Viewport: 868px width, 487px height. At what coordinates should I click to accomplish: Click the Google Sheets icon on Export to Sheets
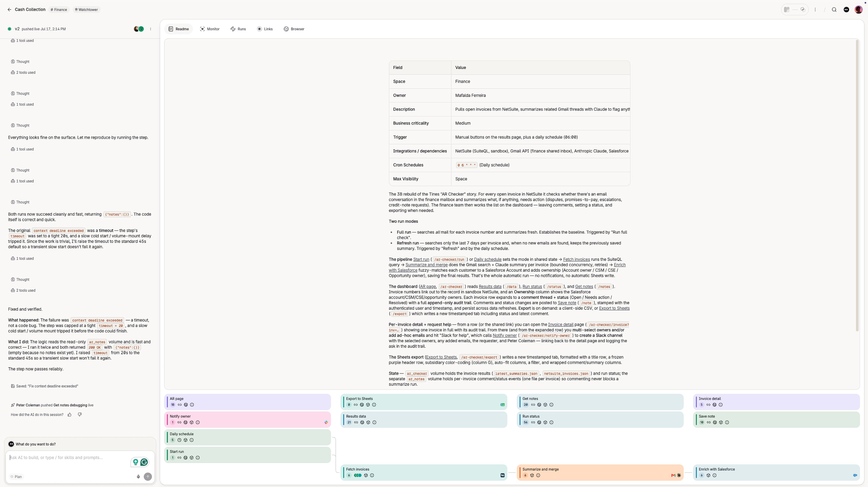pyautogui.click(x=502, y=405)
